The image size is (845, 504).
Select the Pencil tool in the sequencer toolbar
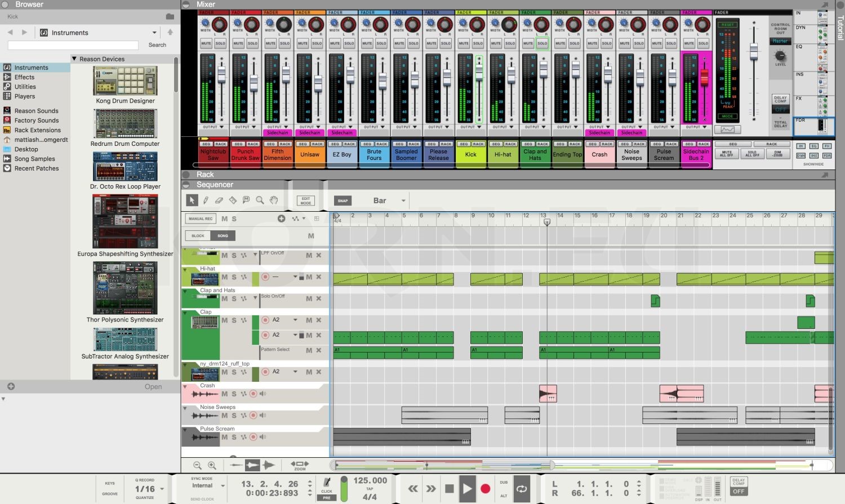tap(206, 200)
